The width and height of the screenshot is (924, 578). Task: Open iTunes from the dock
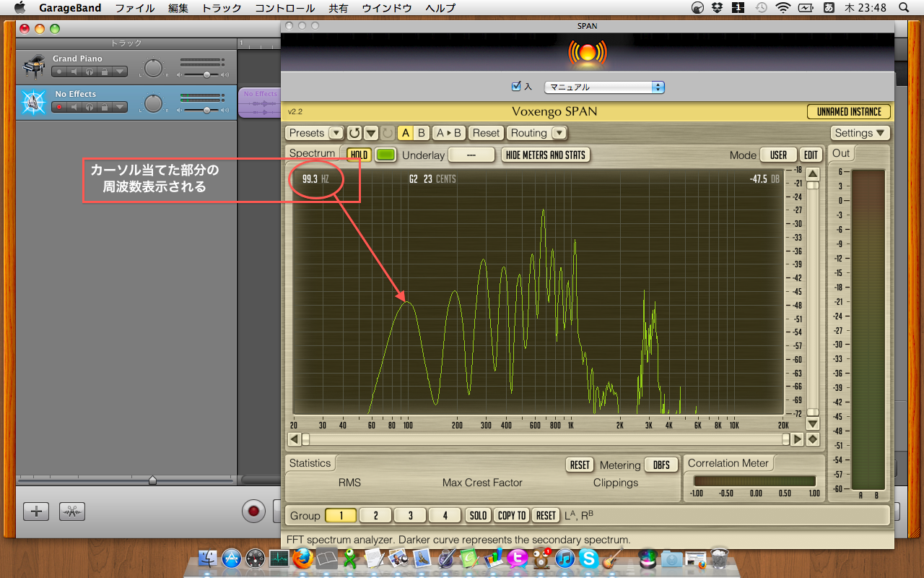coord(565,558)
